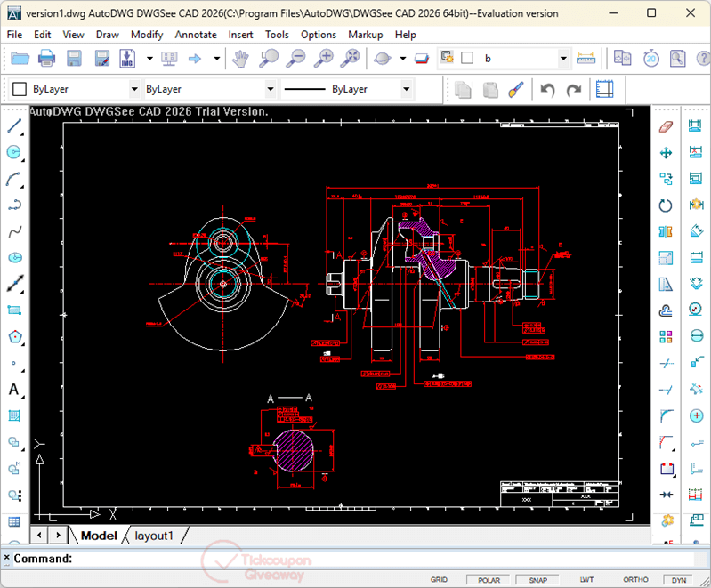The height and width of the screenshot is (588, 711).
Task: Open a drawing file with the folder icon
Action: coord(20,59)
